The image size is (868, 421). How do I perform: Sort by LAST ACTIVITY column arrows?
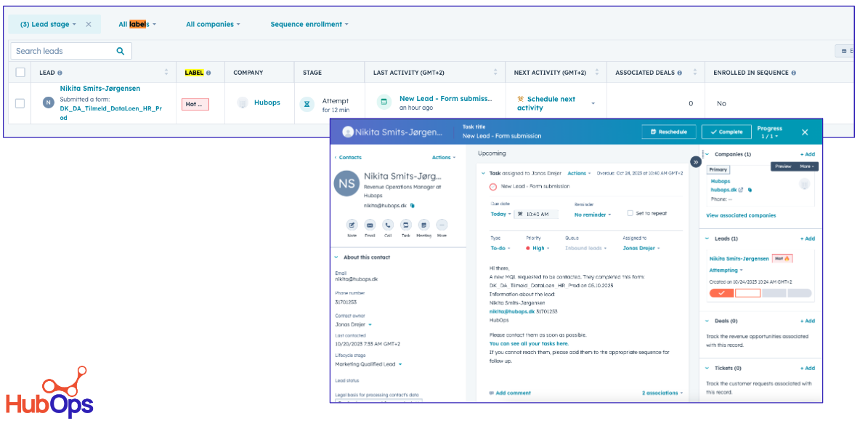(x=495, y=73)
